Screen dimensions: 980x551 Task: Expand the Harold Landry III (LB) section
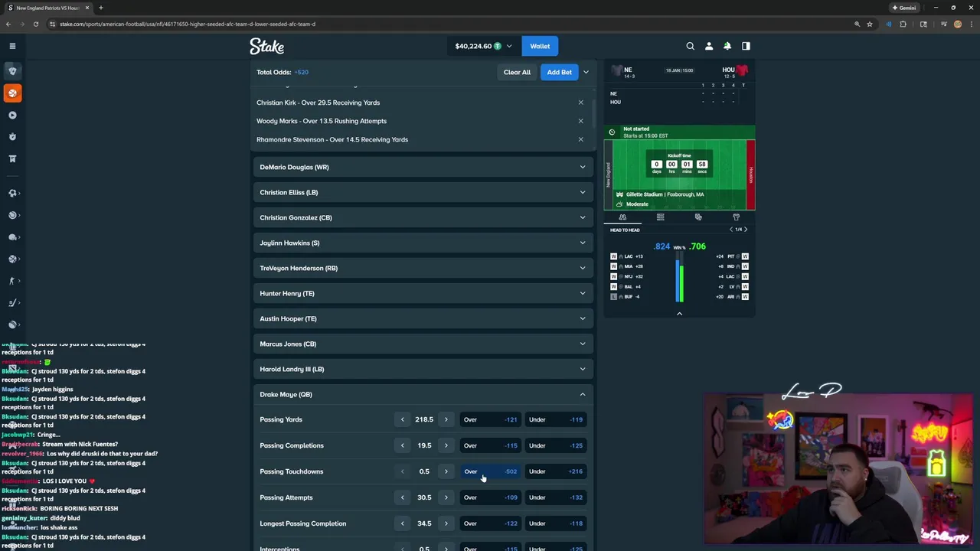[x=423, y=369]
